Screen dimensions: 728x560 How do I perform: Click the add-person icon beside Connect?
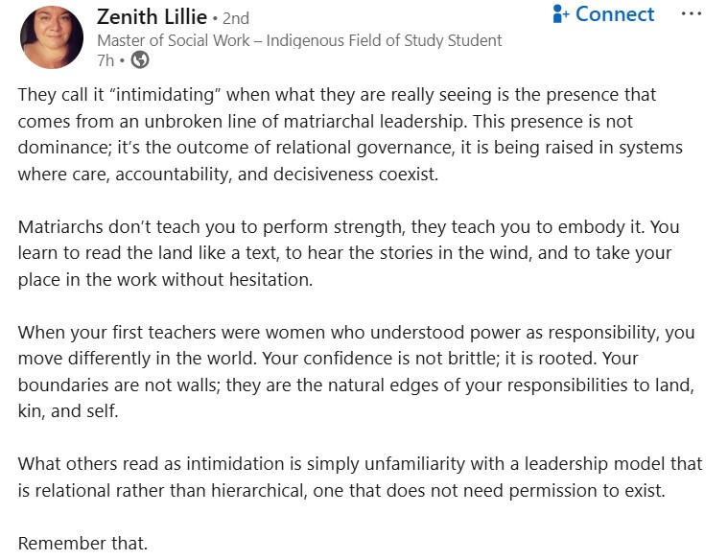[x=561, y=15]
